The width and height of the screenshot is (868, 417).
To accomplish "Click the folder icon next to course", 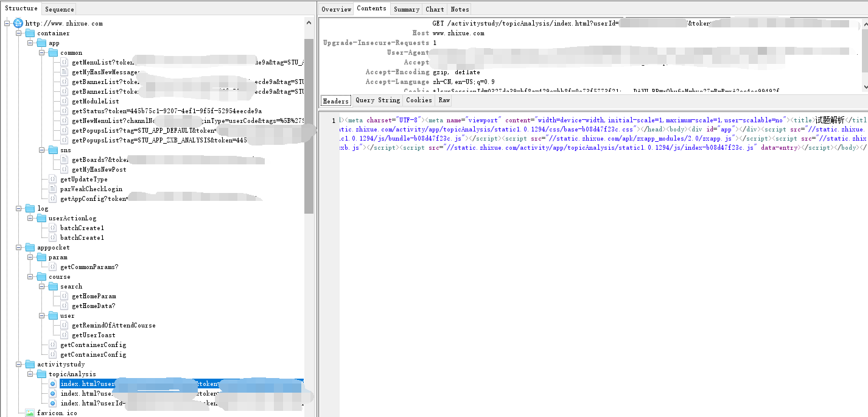I will point(41,276).
